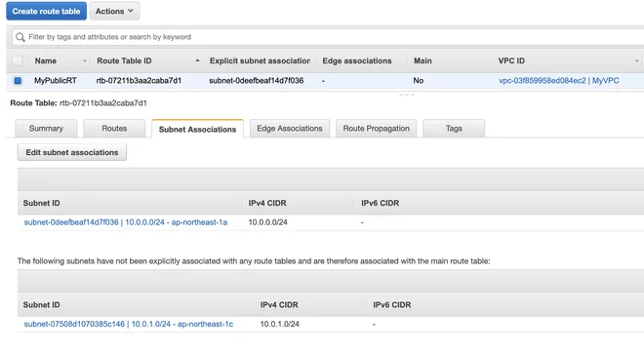
Task: Switch to the Tags tab
Action: coord(454,129)
